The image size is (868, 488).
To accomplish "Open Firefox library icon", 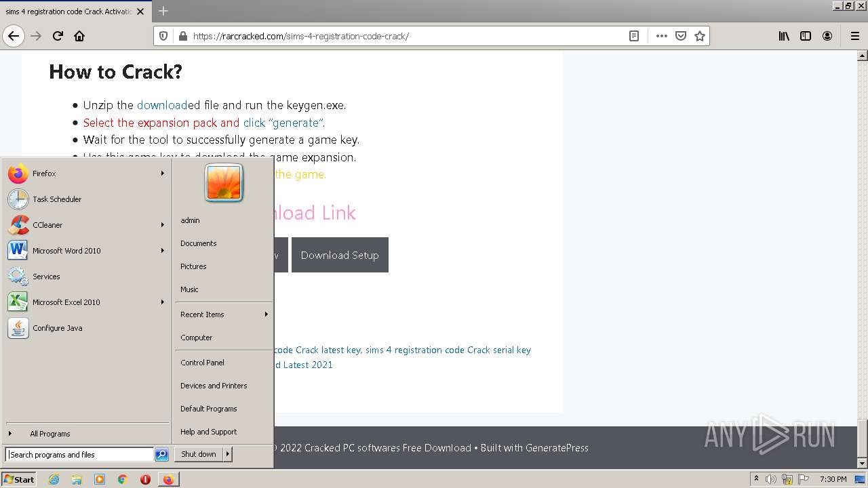I will point(784,36).
